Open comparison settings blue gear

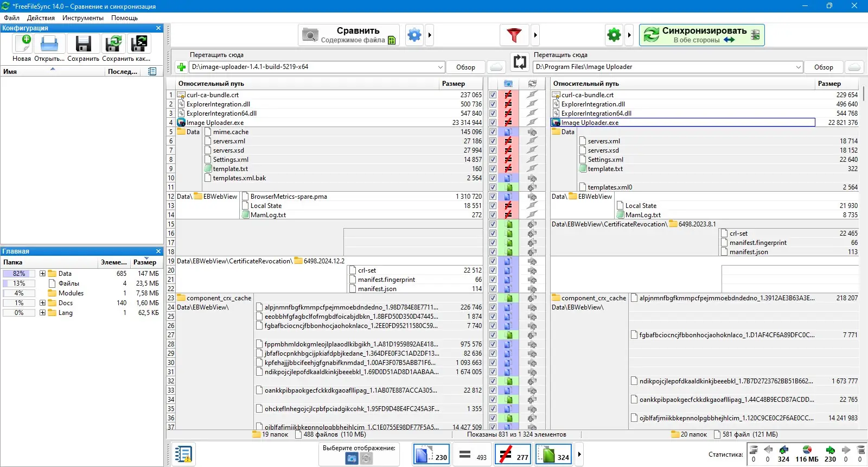pyautogui.click(x=414, y=35)
